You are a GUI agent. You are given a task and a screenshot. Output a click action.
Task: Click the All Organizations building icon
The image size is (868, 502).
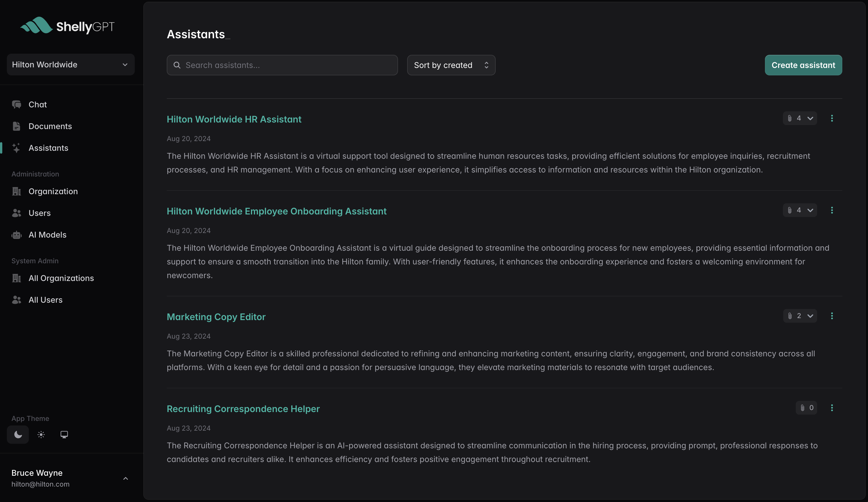click(17, 278)
